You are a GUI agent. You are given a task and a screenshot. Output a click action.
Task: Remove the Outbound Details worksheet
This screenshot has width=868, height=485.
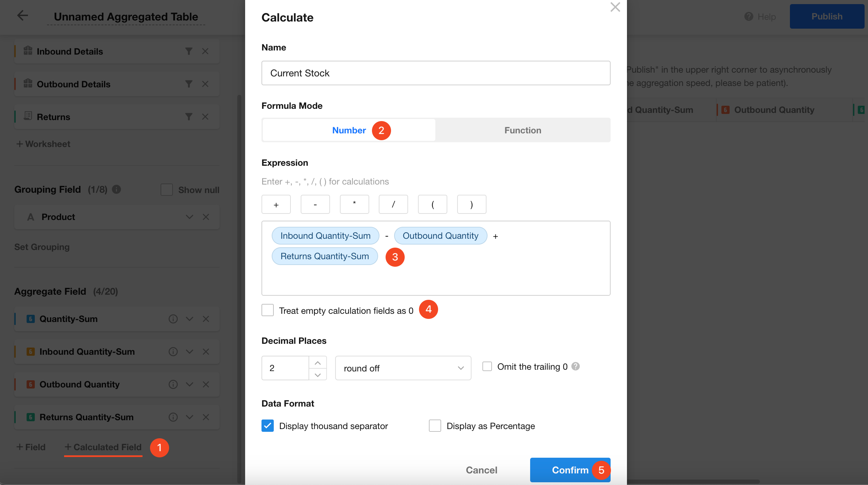205,84
